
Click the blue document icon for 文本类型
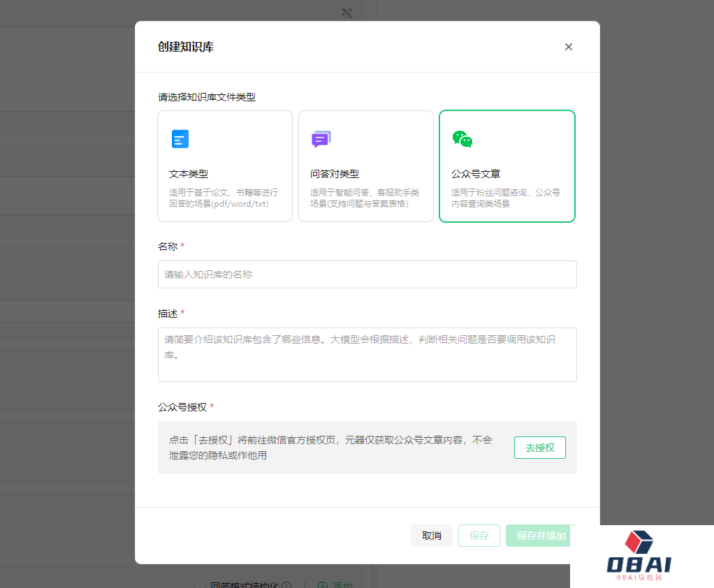point(180,139)
